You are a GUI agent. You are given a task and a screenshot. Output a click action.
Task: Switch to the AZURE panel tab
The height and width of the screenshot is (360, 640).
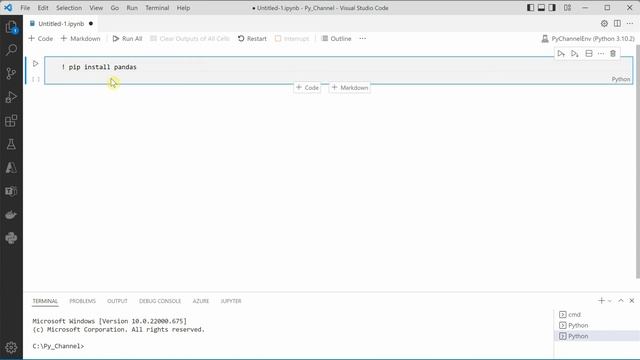[200, 301]
